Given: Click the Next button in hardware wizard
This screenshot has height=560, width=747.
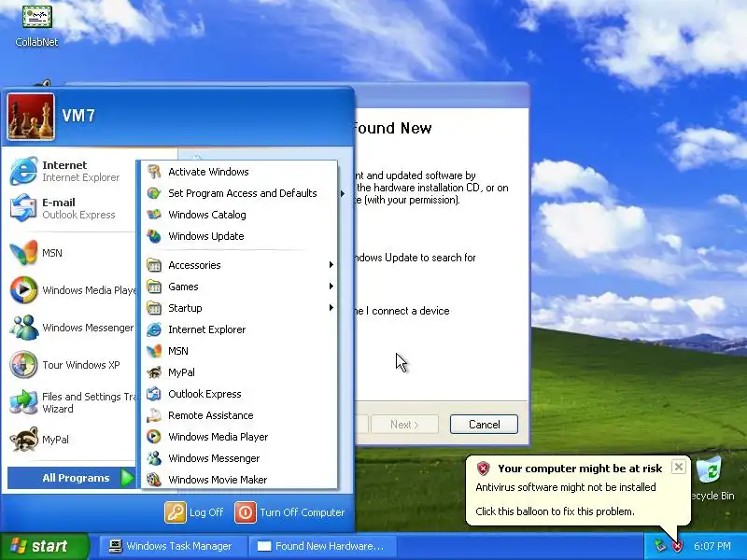Looking at the screenshot, I should coord(404,425).
